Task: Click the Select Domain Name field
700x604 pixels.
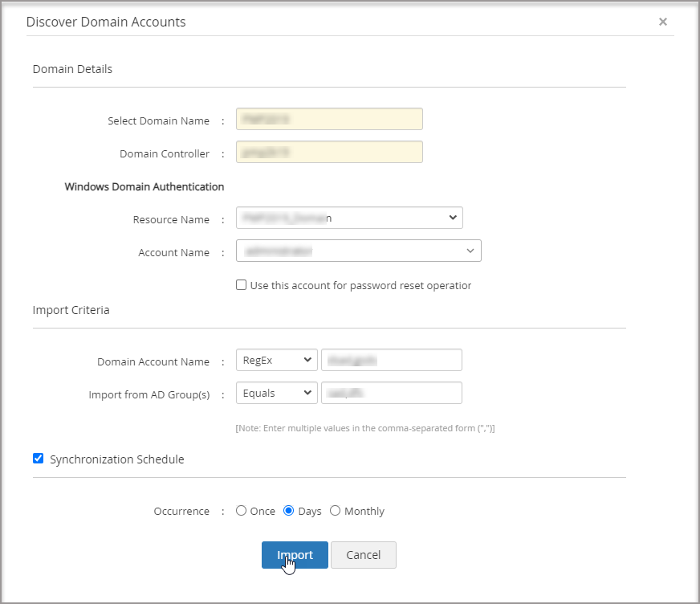Action: click(x=329, y=120)
